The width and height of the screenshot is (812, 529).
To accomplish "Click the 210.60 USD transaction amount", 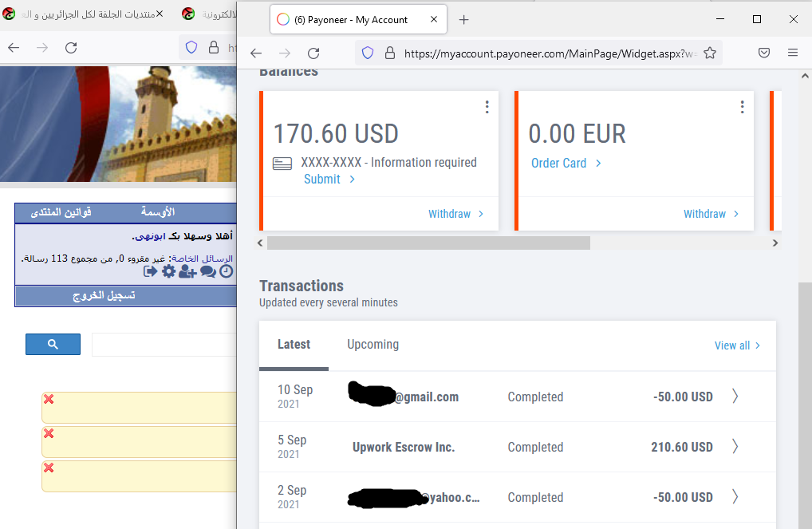I will coord(681,447).
